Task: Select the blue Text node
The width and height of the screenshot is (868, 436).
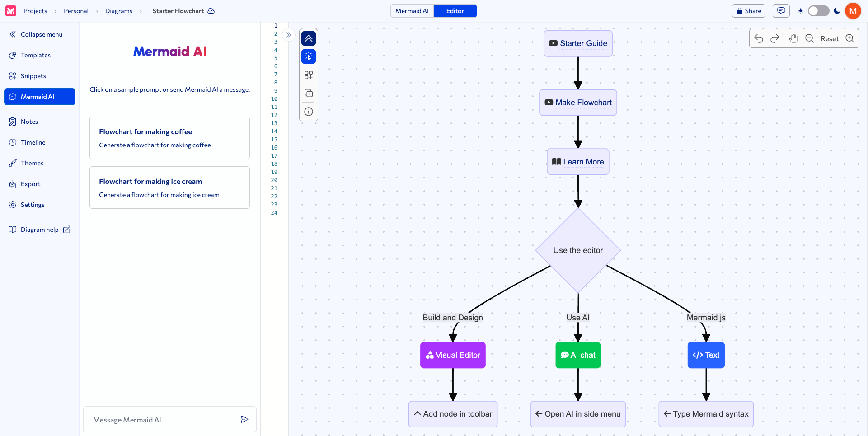Action: (706, 355)
